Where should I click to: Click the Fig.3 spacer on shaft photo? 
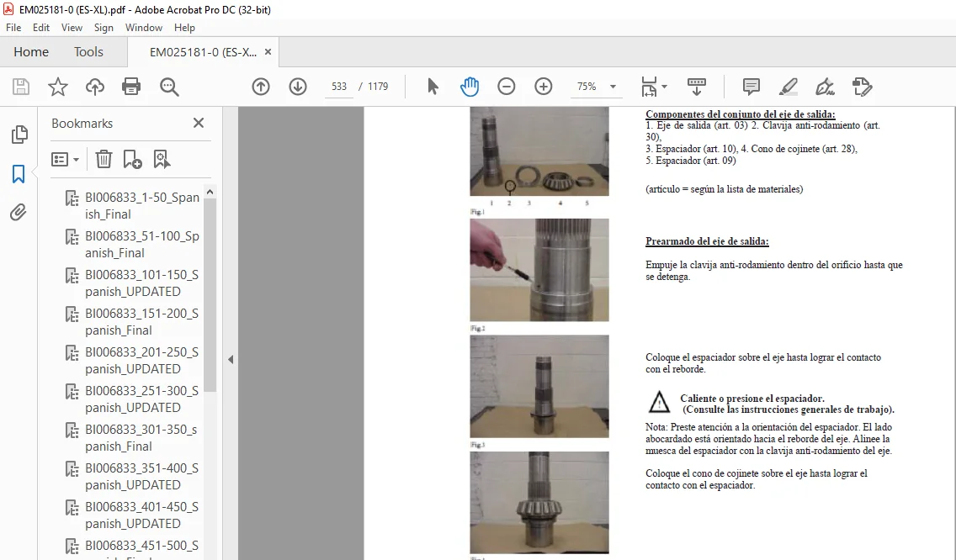[x=539, y=386]
